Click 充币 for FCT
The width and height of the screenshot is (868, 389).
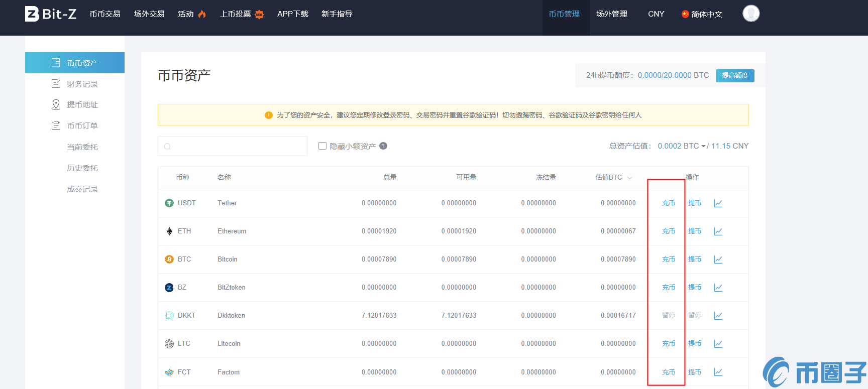(x=669, y=372)
